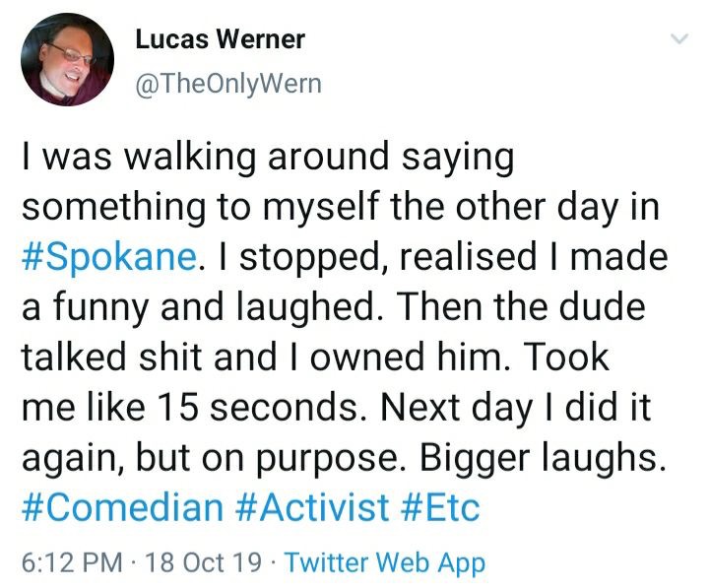Screen dimensions: 709x588
Task: Click the phrase 'Then the dude' in the tweet
Action: point(521,306)
